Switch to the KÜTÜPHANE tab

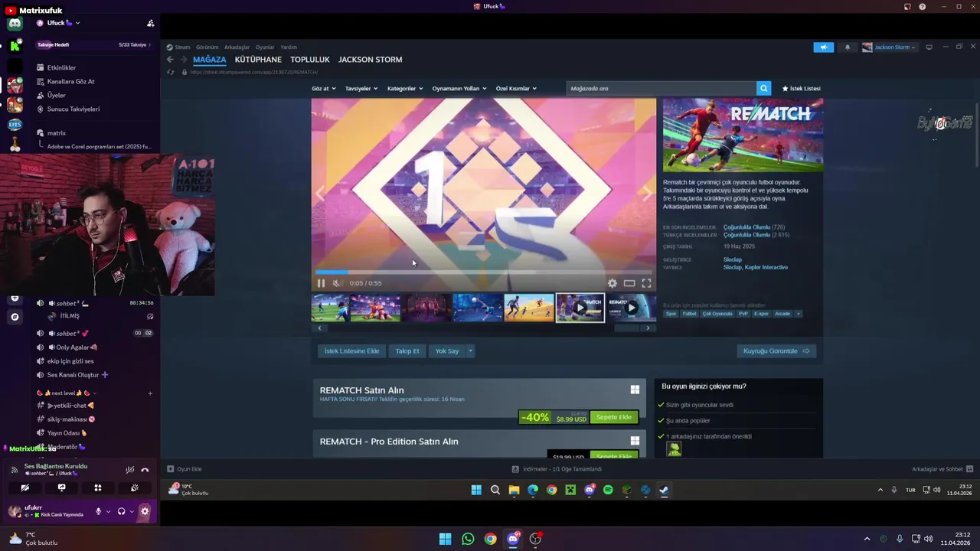point(258,59)
